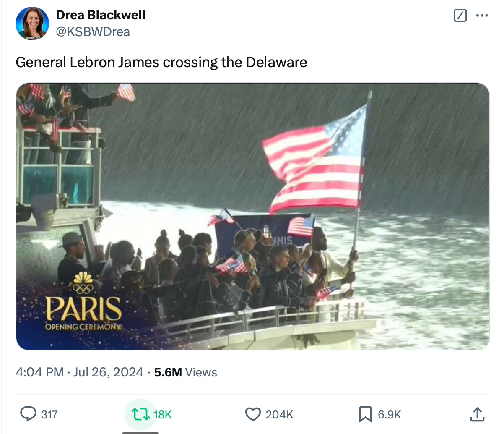
Task: Open the 317 replies count
Action: coord(49,415)
